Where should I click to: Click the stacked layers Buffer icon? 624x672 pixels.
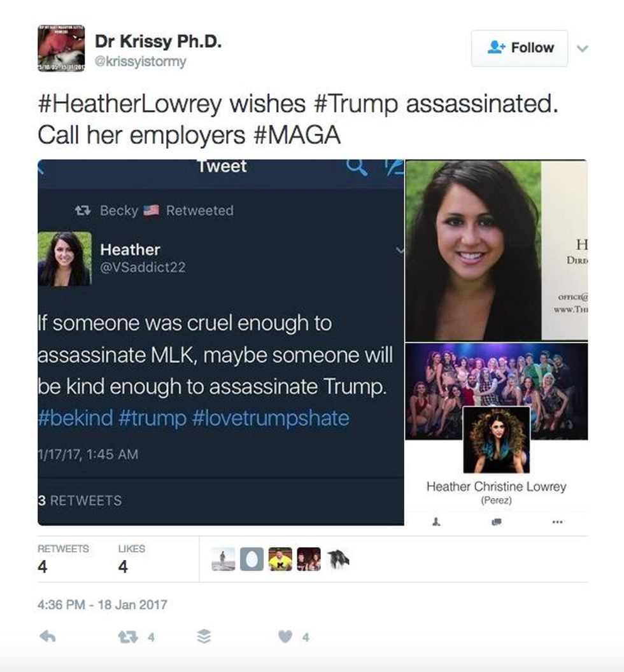tap(204, 637)
